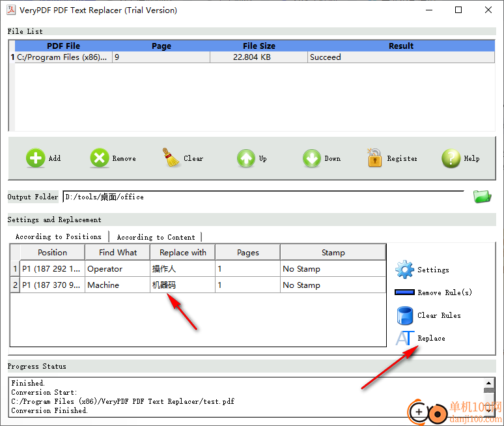
Task: Click the Register label
Action: point(402,158)
